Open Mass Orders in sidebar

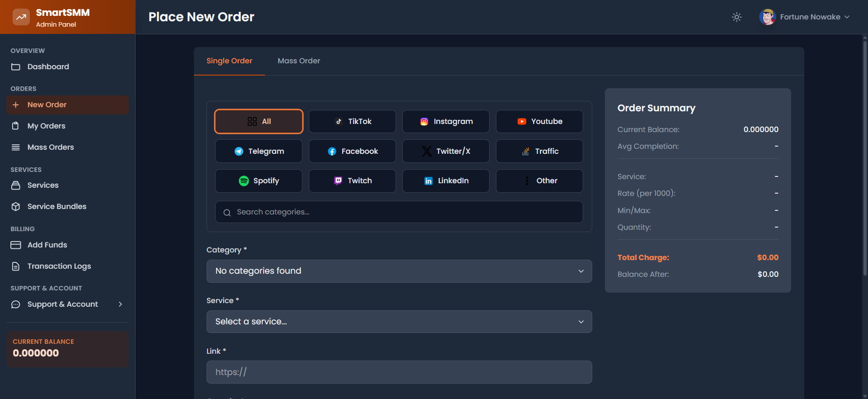click(67, 147)
